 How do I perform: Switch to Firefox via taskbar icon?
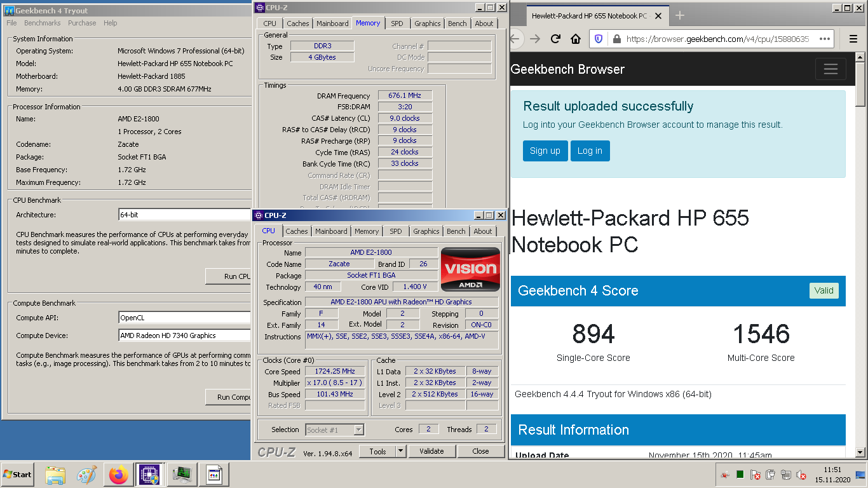point(118,475)
